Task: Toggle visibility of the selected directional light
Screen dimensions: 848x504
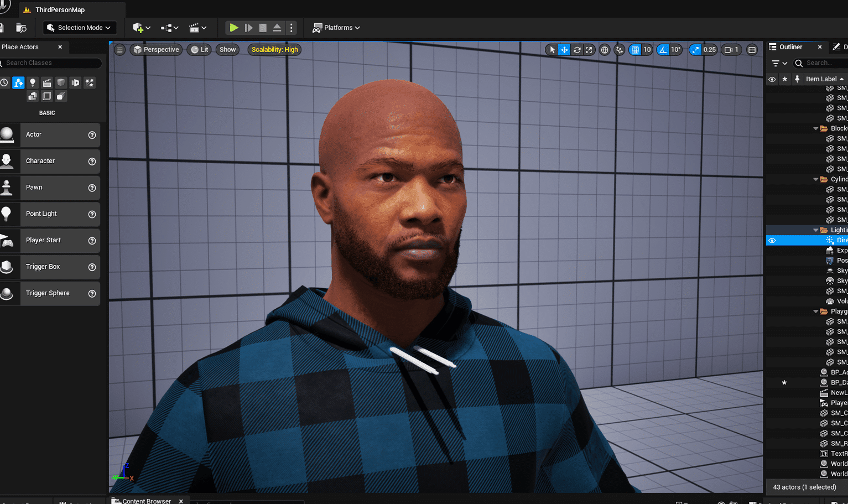Action: (772, 241)
